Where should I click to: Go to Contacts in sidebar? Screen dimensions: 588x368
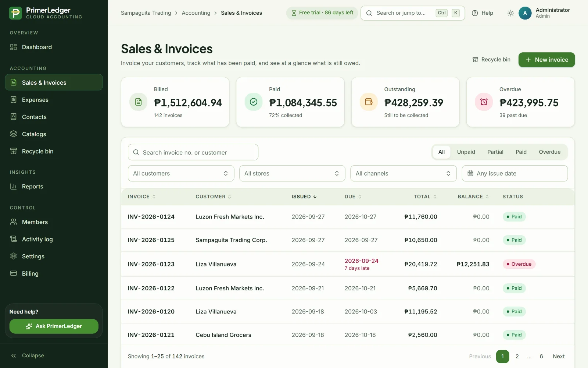(54, 117)
